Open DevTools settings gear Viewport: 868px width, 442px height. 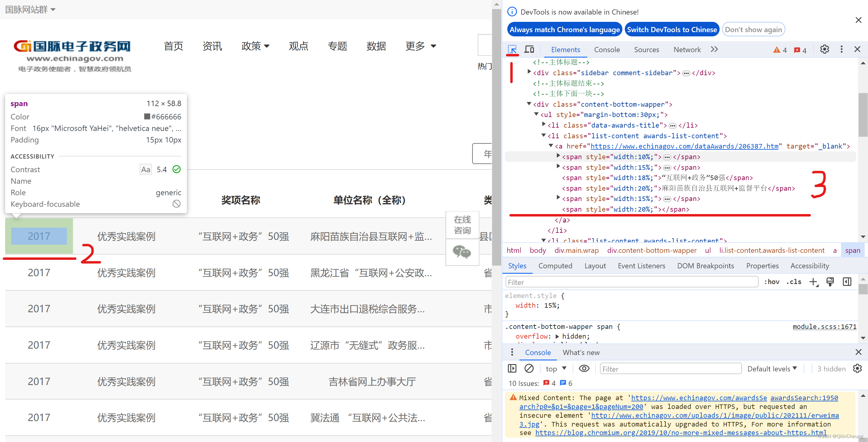click(824, 49)
